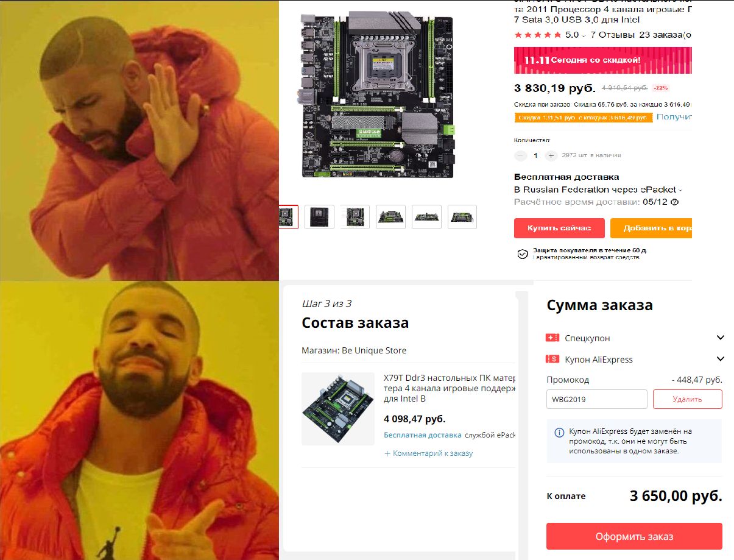The image size is (734, 560).
Task: Click the Оформить заказ button
Action: pos(634,536)
